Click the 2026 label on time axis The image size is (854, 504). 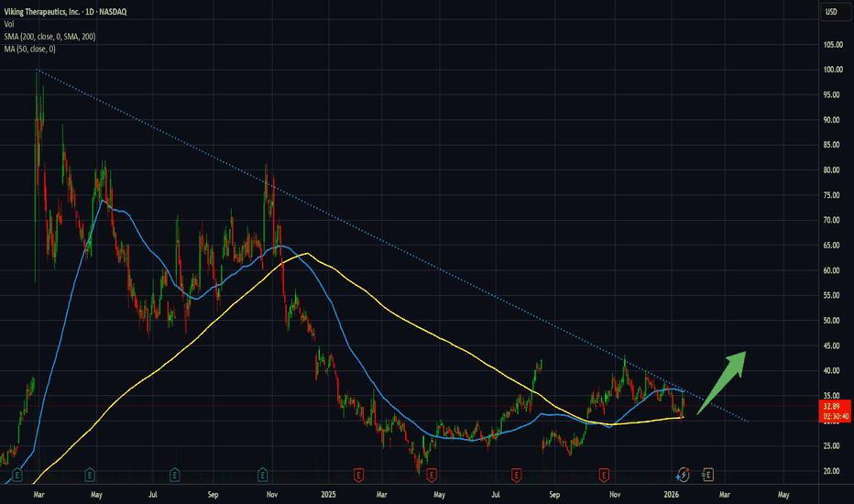(671, 495)
